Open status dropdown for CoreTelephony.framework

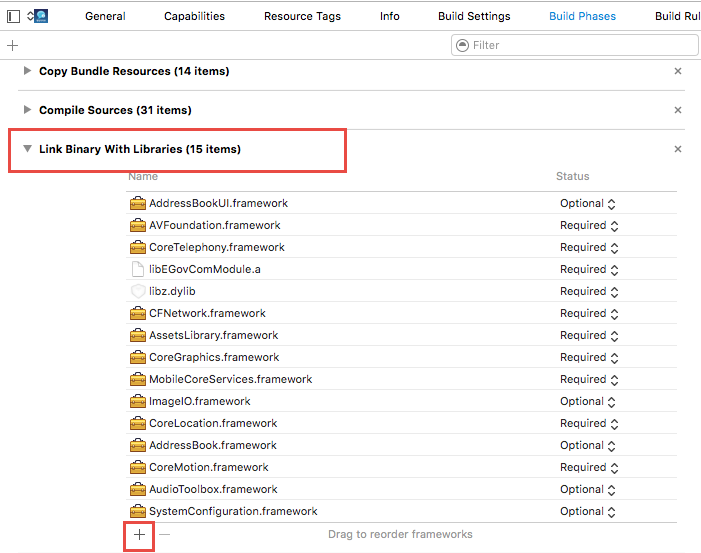click(587, 247)
